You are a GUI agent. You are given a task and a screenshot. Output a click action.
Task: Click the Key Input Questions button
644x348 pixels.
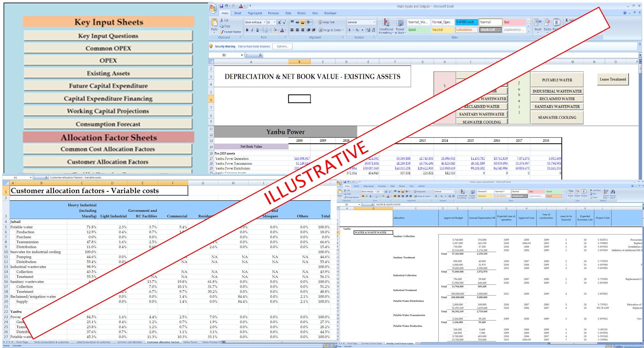(108, 36)
